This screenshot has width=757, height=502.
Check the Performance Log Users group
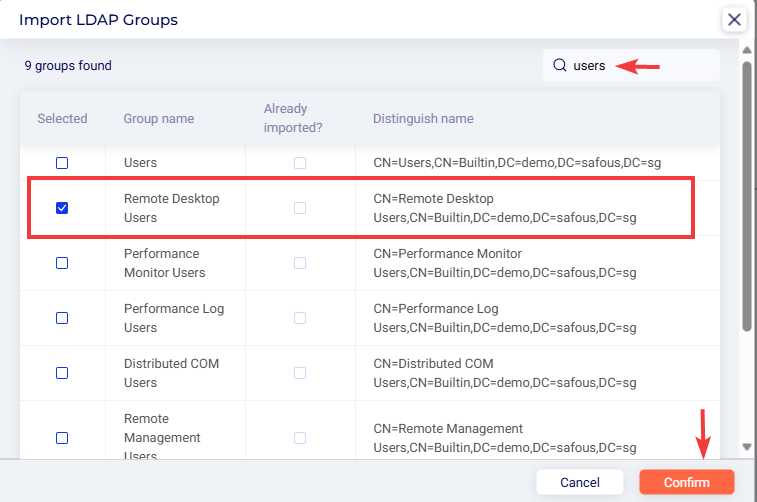(x=62, y=318)
